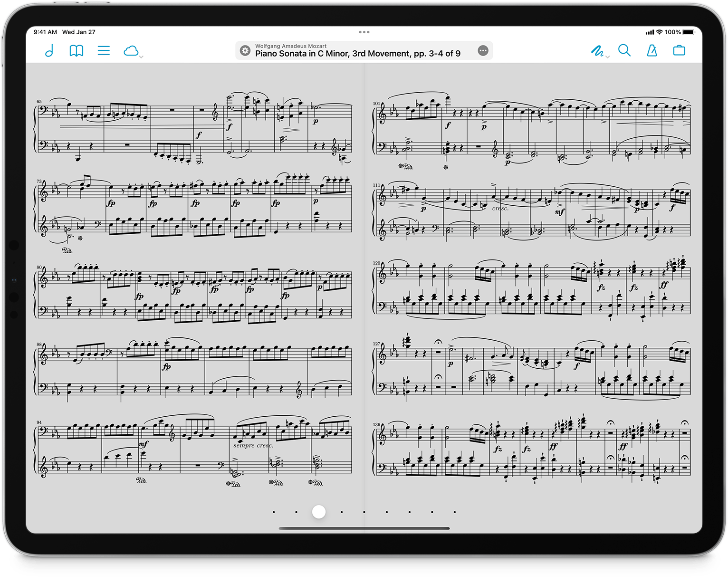Open the Search magnifying glass
Image resolution: width=728 pixels, height=584 pixels.
624,50
